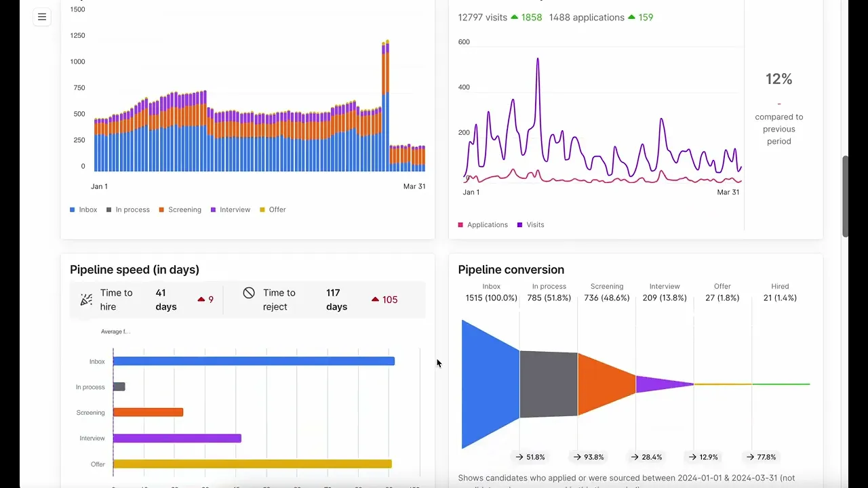Click the 117 days value
868x488 pixels.
click(x=337, y=300)
